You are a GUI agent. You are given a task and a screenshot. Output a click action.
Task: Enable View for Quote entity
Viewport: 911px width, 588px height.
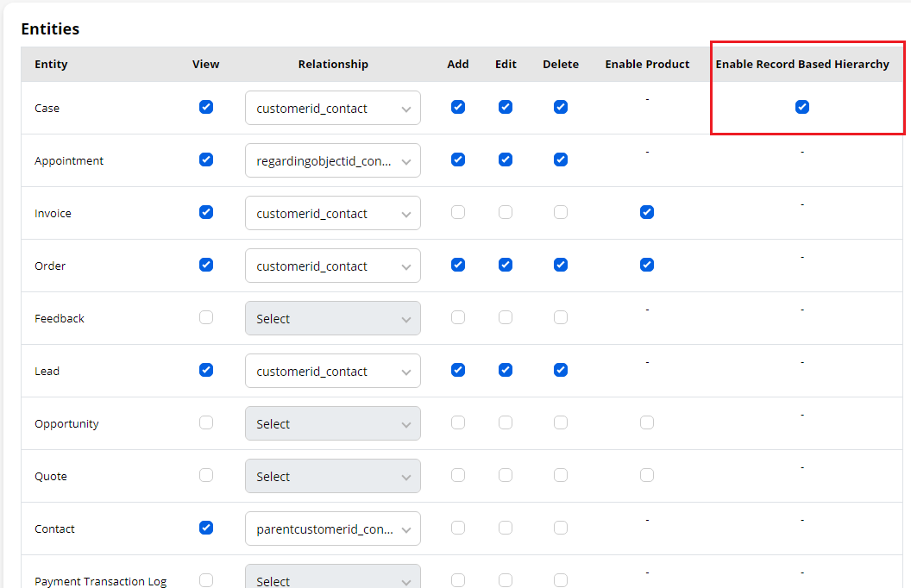pyautogui.click(x=206, y=475)
